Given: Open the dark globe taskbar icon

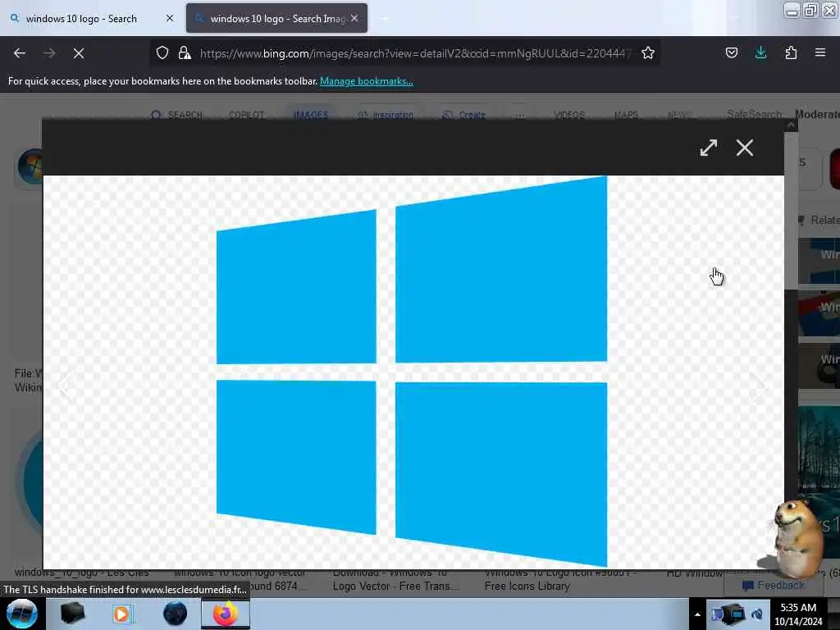Looking at the screenshot, I should click(176, 614).
